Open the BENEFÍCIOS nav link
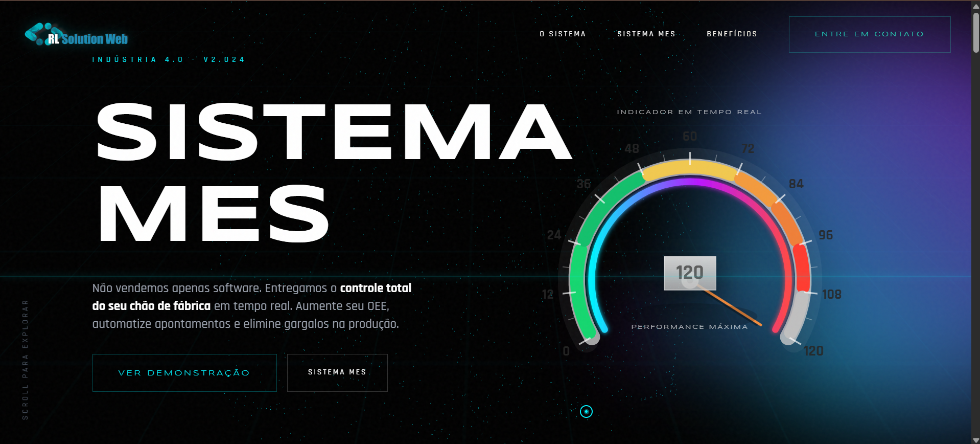Viewport: 980px width, 444px height. click(x=732, y=34)
